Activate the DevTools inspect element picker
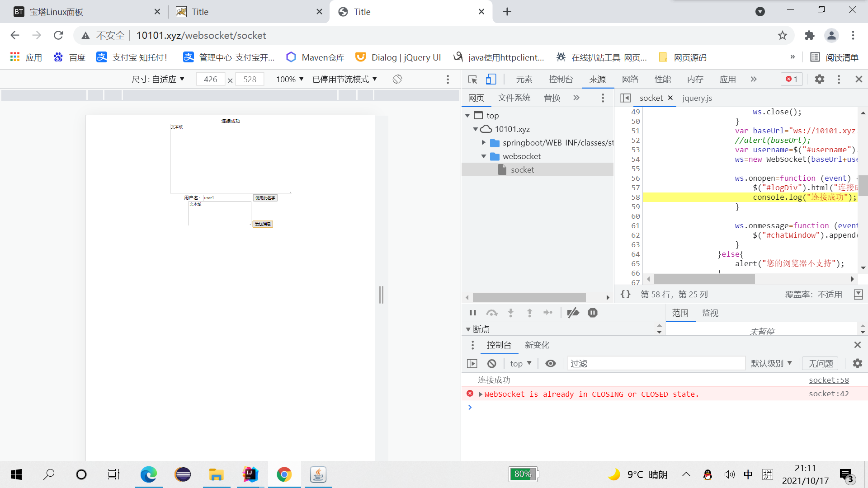This screenshot has height=488, width=868. pyautogui.click(x=473, y=80)
